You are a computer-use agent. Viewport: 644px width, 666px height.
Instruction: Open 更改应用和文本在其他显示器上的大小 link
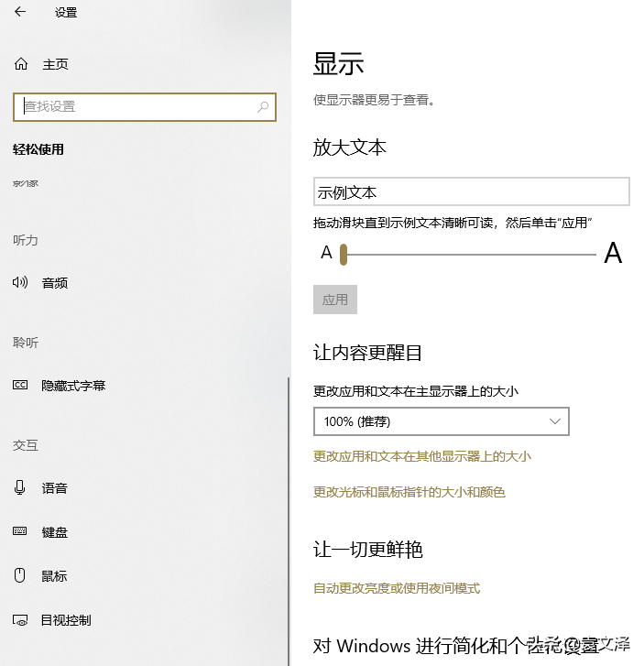[x=422, y=456]
